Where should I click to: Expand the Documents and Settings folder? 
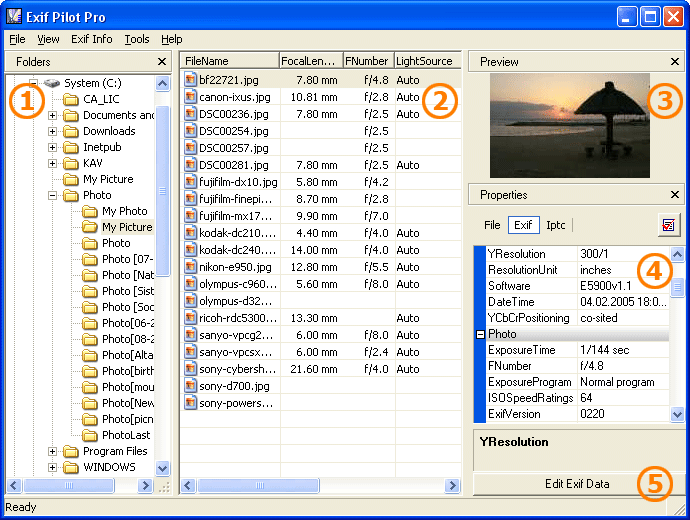click(53, 115)
